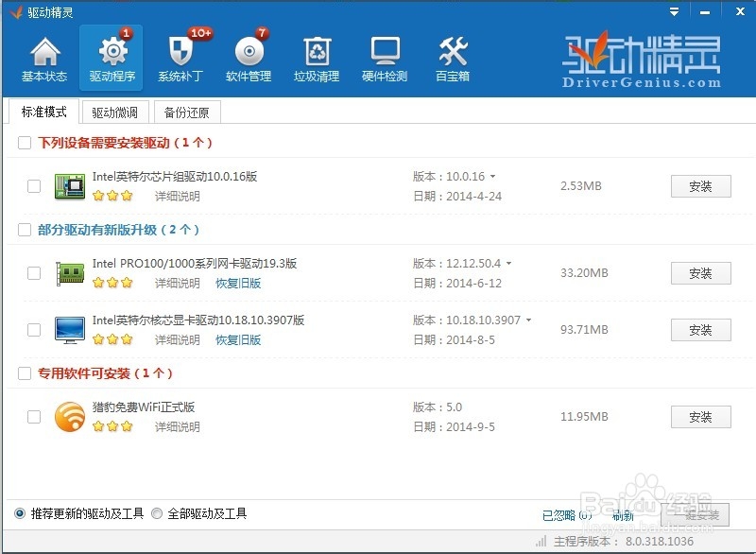
Task: Switch to the 标准模式 tab
Action: pos(43,112)
